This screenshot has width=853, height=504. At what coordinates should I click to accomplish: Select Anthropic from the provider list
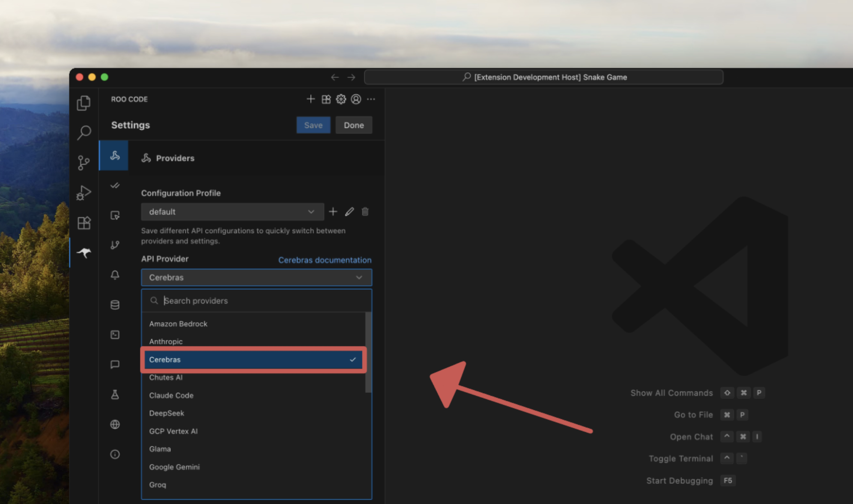(x=166, y=341)
